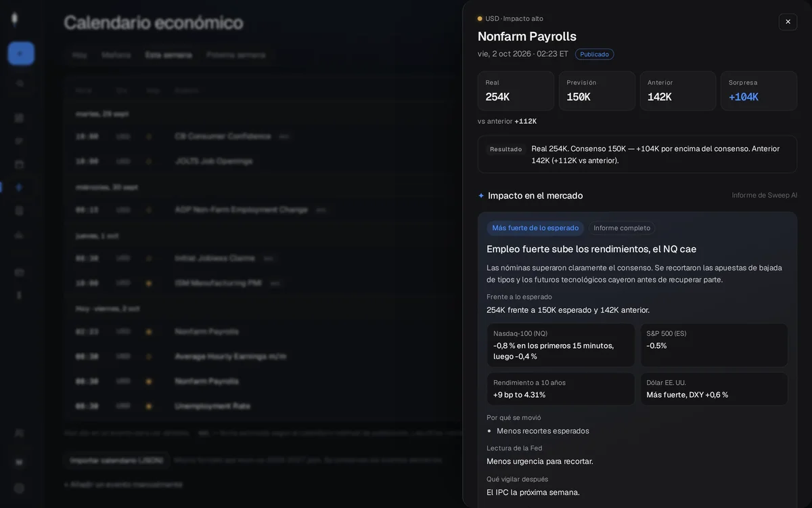Viewport: 812px width, 508px height.
Task: Click the Rendimiento a 10 años card
Action: coord(561,389)
